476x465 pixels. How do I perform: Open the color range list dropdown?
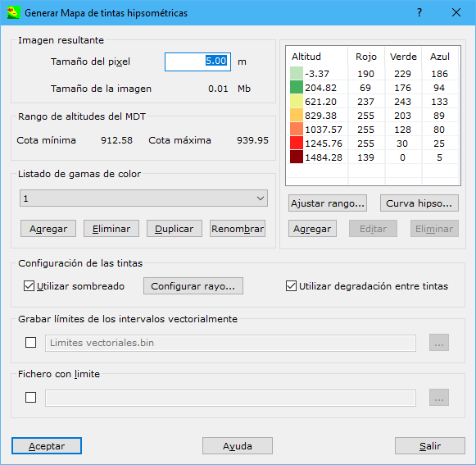143,198
